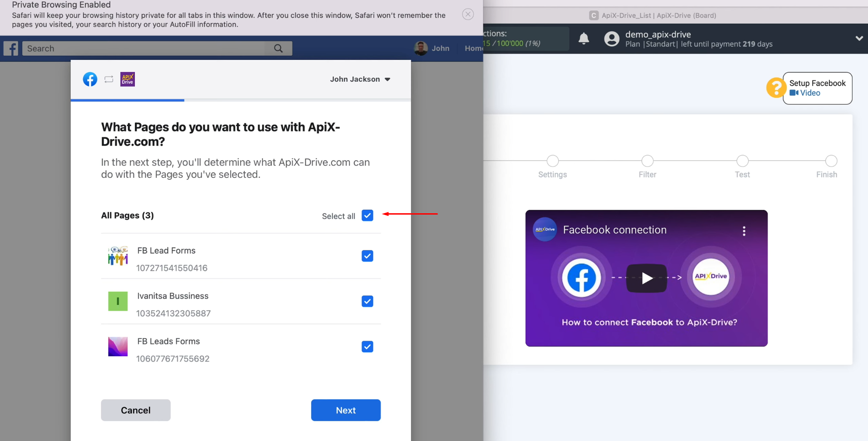This screenshot has height=441, width=868.
Task: Switch to the Test step
Action: [x=742, y=161]
